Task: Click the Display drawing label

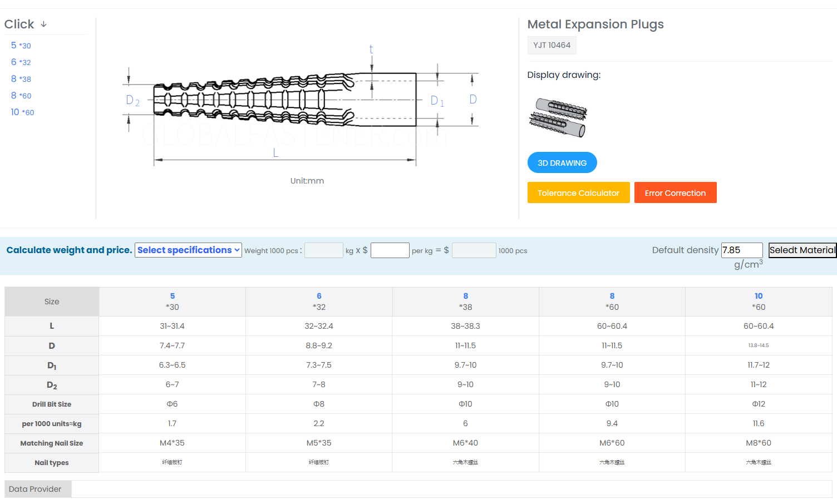Action: click(x=564, y=75)
